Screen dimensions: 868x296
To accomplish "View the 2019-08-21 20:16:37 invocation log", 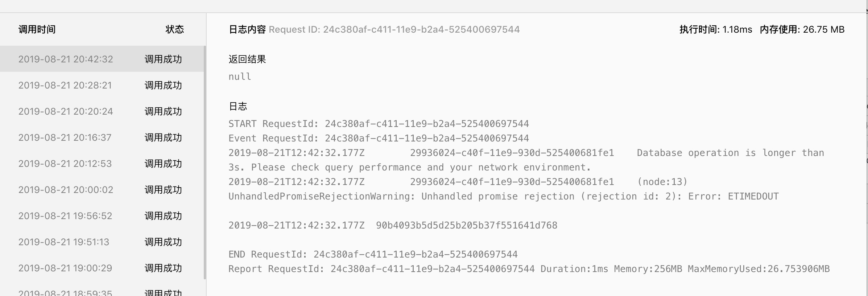I will [x=65, y=137].
